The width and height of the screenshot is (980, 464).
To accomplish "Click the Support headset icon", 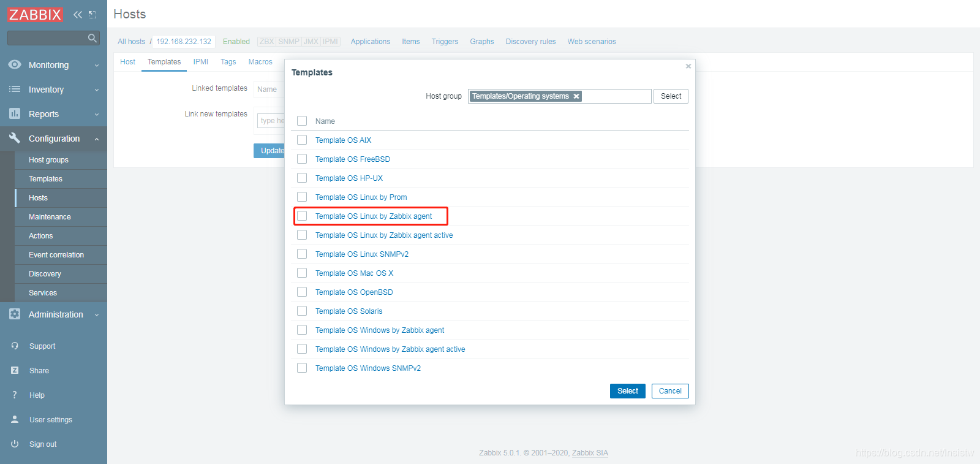I will [x=15, y=346].
